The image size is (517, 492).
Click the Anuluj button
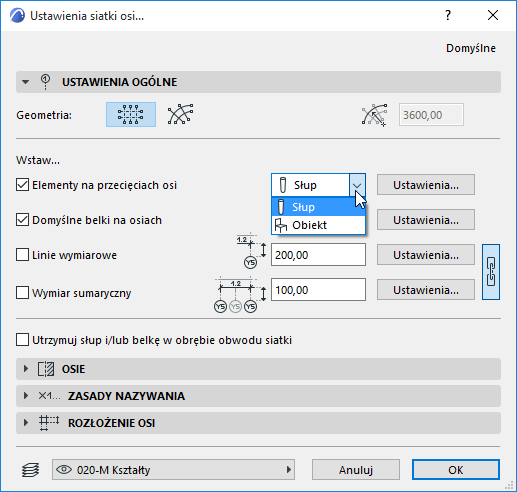[356, 470]
